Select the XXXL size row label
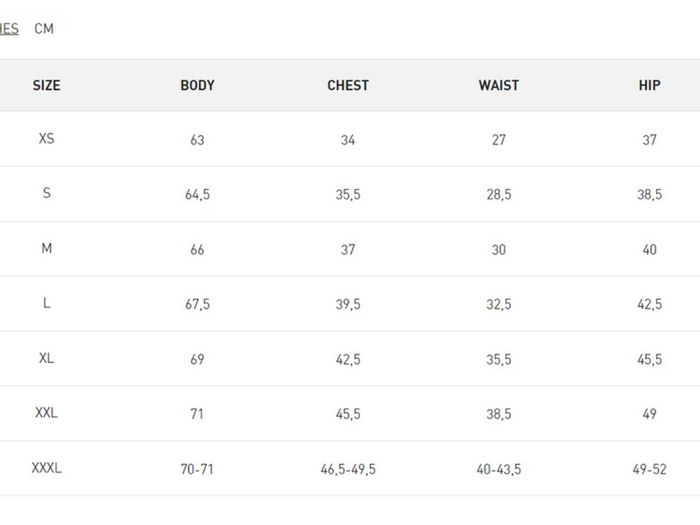 [46, 468]
